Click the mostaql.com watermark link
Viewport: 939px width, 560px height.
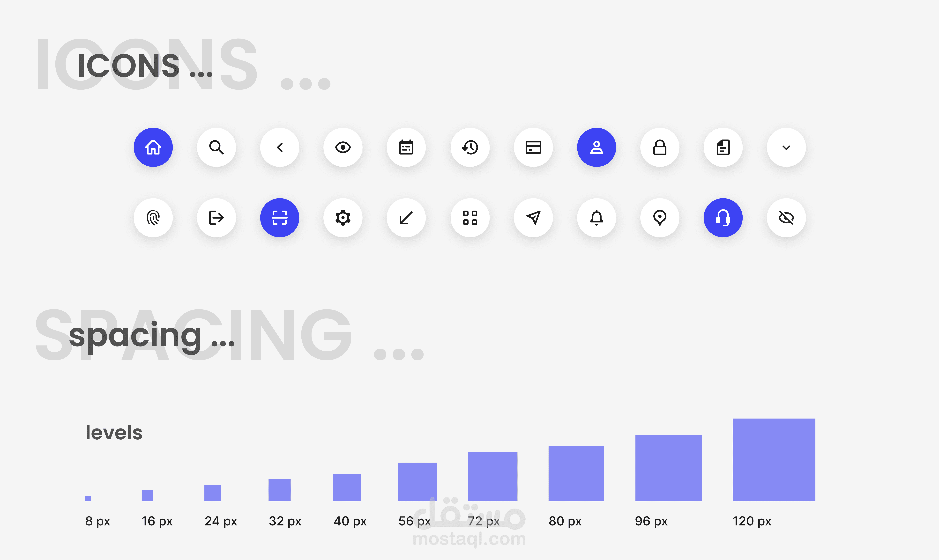469,539
